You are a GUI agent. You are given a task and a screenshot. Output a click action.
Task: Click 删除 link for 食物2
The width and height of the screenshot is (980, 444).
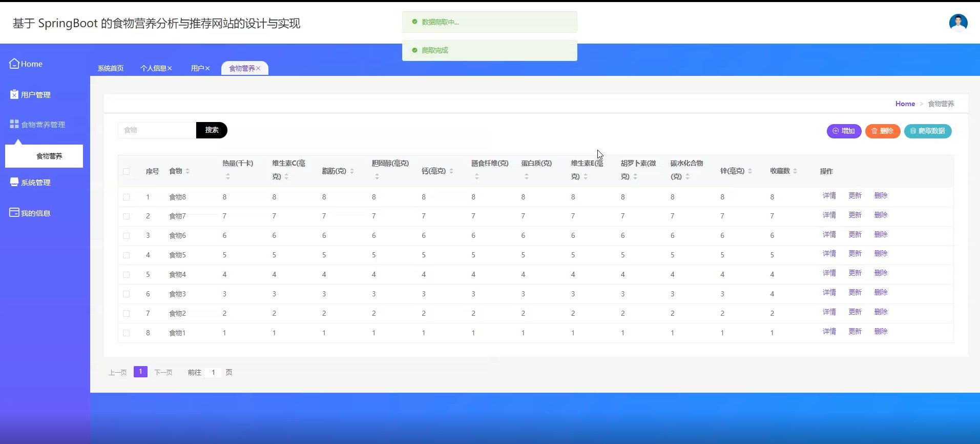[x=881, y=312]
